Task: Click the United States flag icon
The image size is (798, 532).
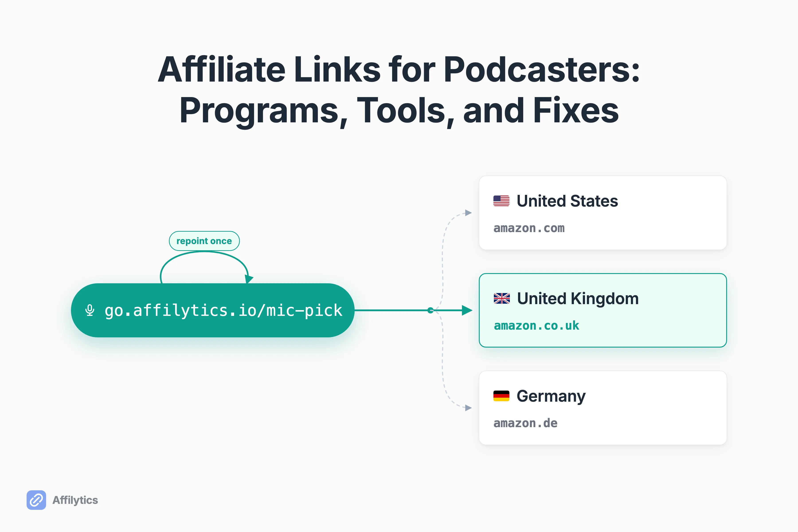Action: (x=501, y=201)
